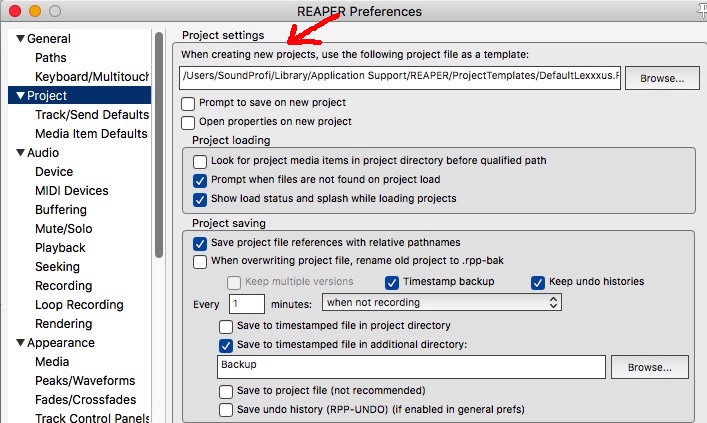Uncheck Keep undo histories
Viewport: 707px width, 423px height.
(538, 282)
